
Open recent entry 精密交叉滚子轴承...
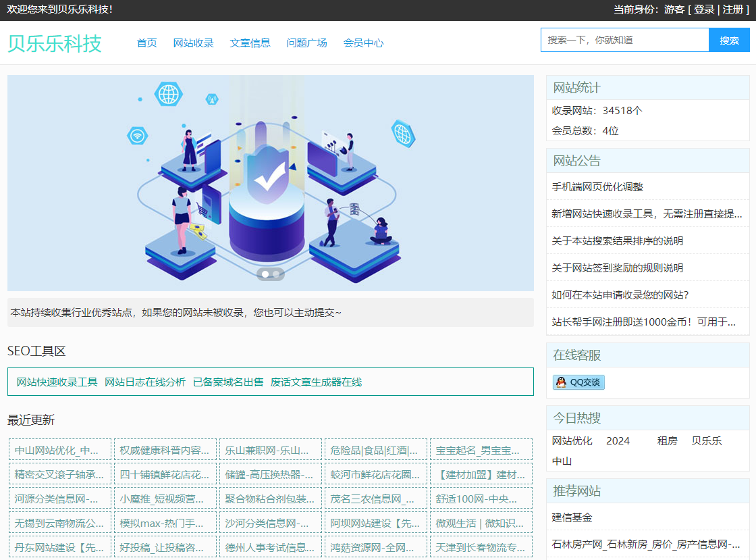coord(60,474)
